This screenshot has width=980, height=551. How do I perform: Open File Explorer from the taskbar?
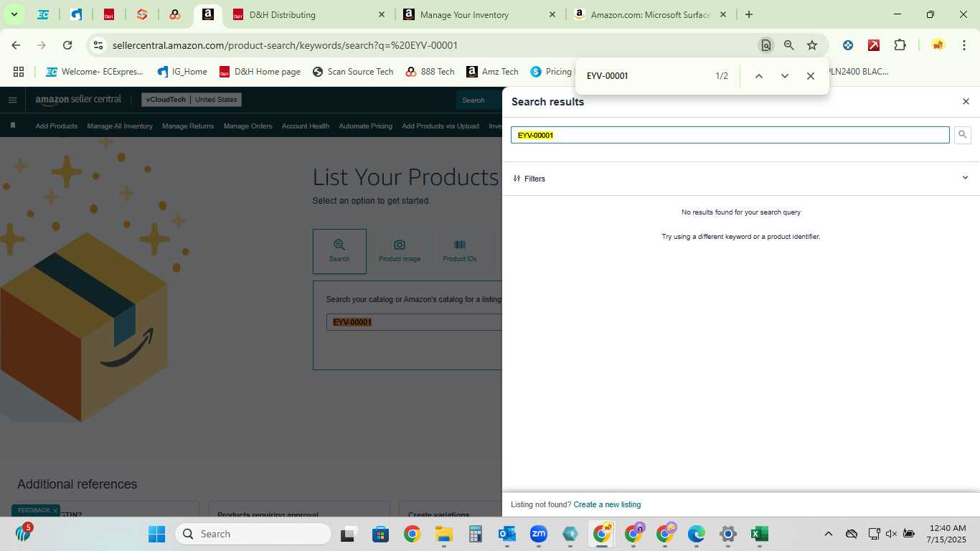click(x=444, y=534)
